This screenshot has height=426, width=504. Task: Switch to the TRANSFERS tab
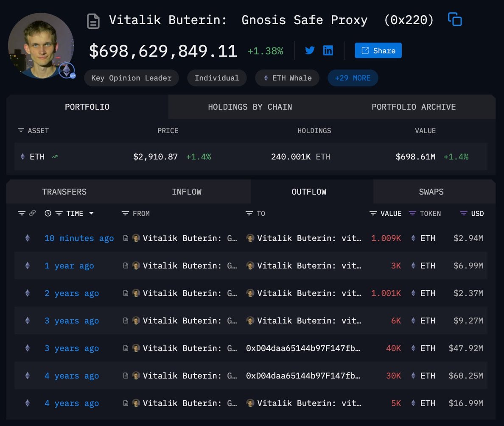tap(64, 192)
